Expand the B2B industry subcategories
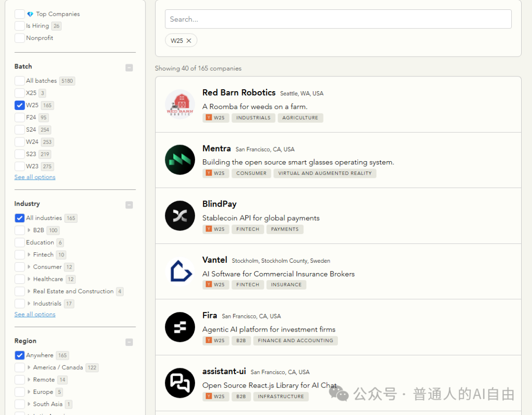 (29, 230)
